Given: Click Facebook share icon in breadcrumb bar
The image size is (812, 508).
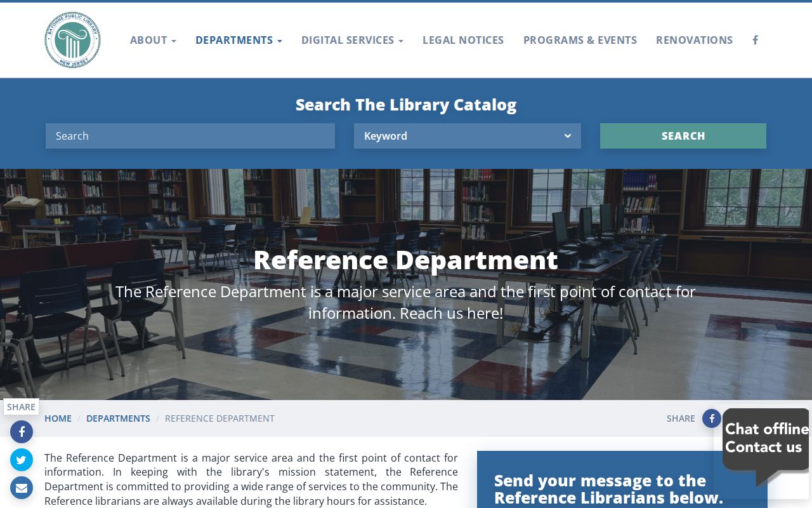Looking at the screenshot, I should tap(711, 418).
